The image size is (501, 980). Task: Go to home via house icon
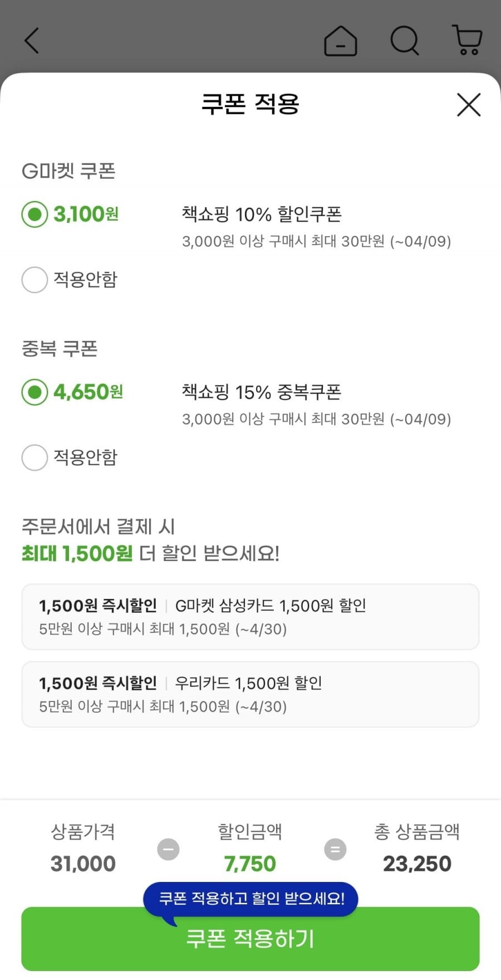(x=340, y=41)
